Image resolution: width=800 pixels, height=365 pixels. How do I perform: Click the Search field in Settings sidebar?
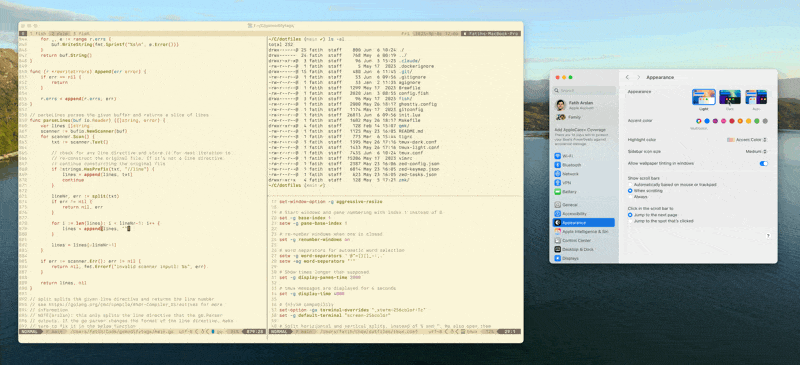pos(584,90)
